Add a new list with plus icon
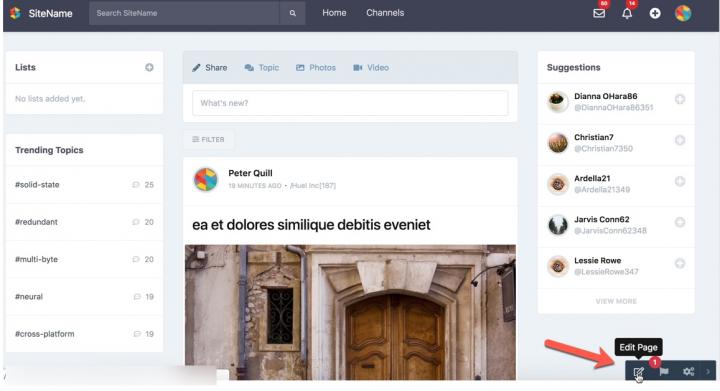Screen dimensions: 720x391 149,67
